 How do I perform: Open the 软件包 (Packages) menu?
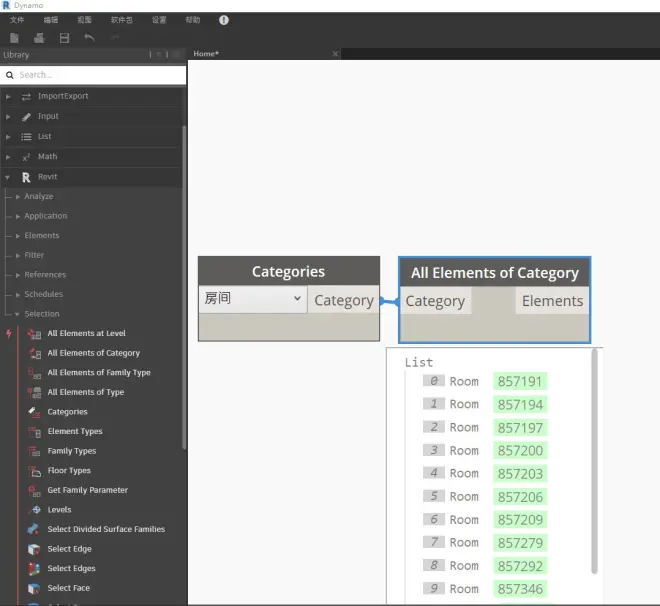tap(122, 20)
